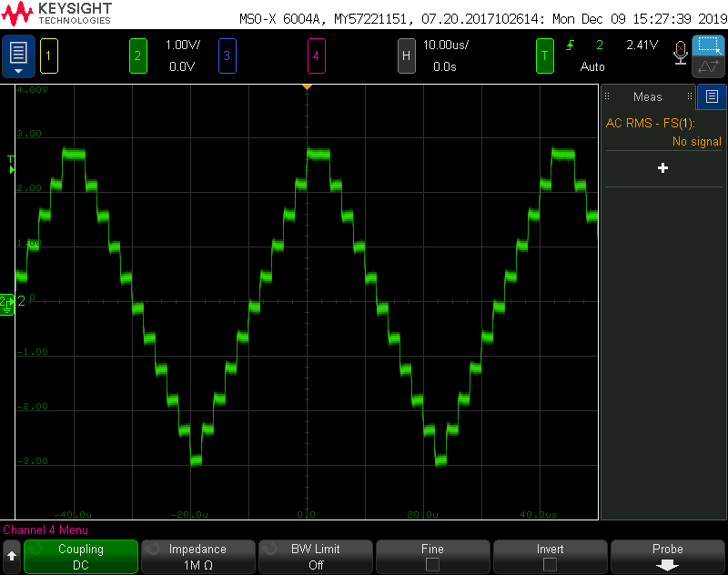Screen dimensions: 728x575
Task: Select channel 1 yellow button
Action: 49,56
